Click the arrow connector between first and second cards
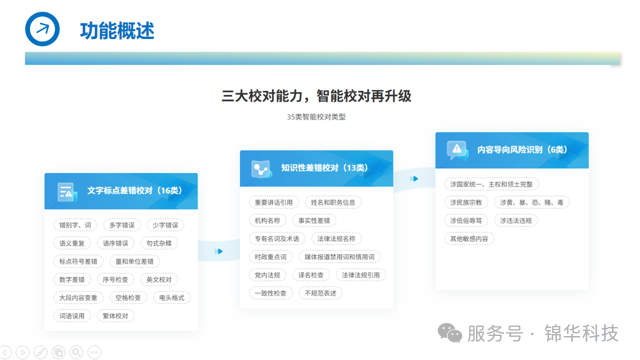 [x=219, y=251]
